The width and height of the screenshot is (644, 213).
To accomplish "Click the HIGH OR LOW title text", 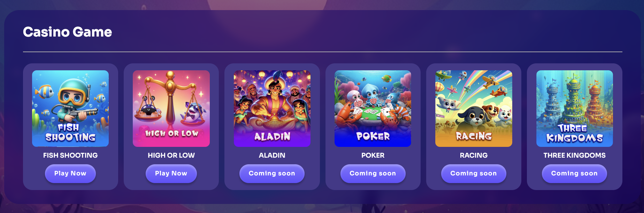I will (x=171, y=155).
